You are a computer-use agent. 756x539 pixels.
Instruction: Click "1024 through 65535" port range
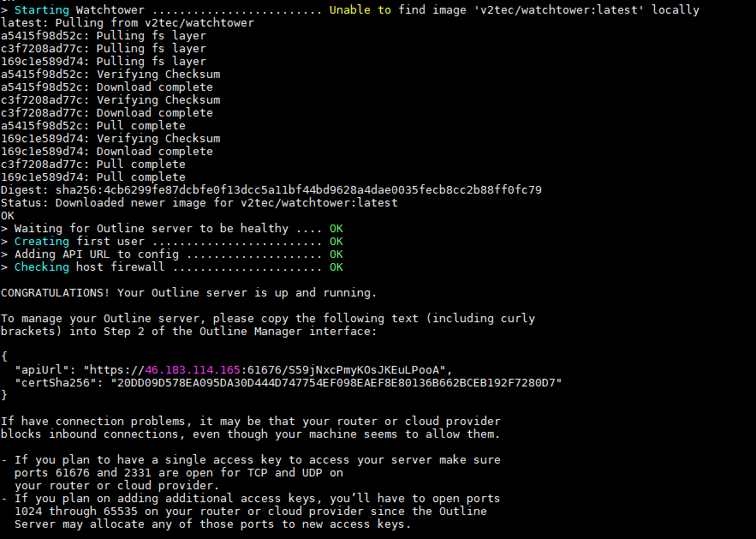76,512
